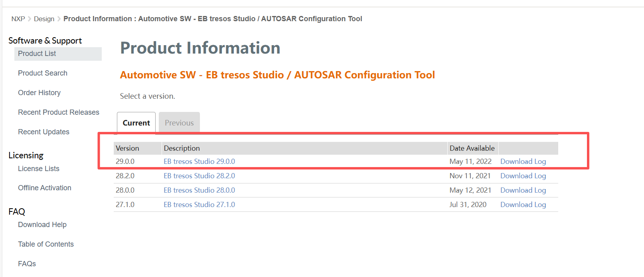Switch to the Previous tab
Viewport: 644px width, 277px height.
tap(179, 122)
